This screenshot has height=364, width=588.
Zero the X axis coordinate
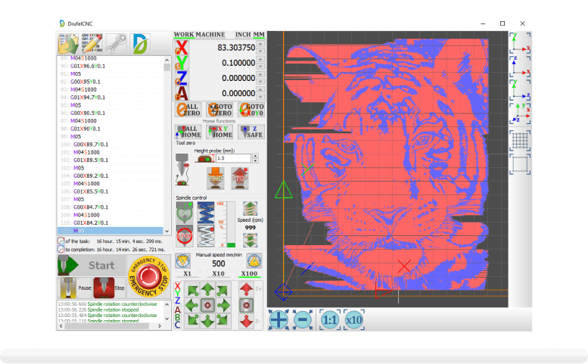tap(182, 48)
